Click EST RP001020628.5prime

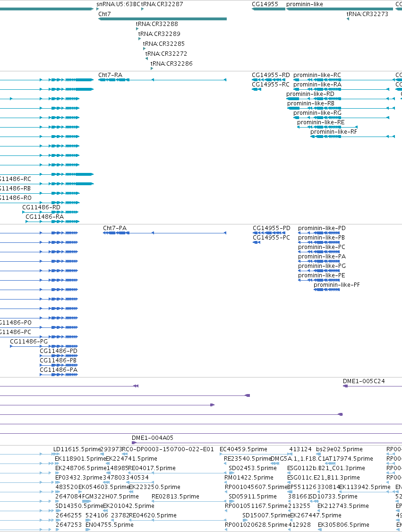pos(256,525)
